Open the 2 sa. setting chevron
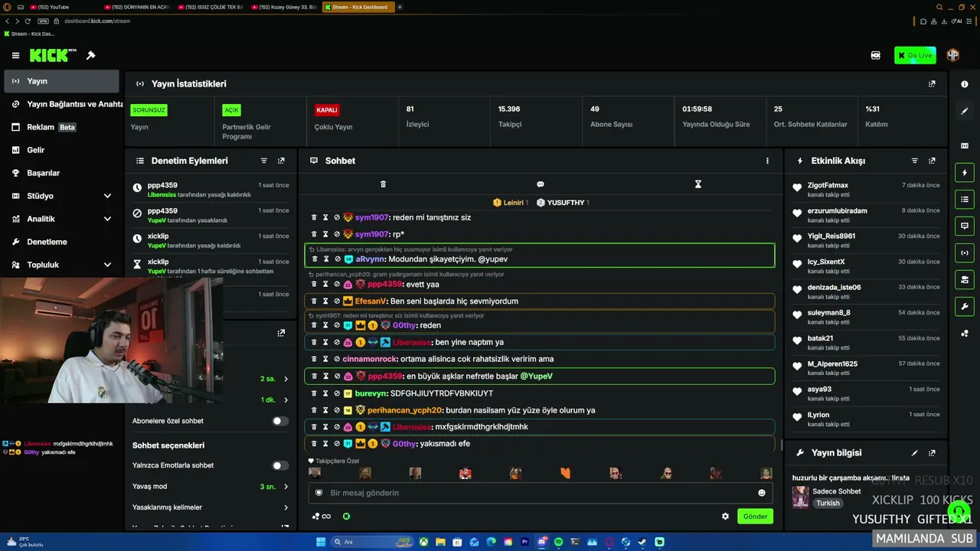 pyautogui.click(x=286, y=379)
